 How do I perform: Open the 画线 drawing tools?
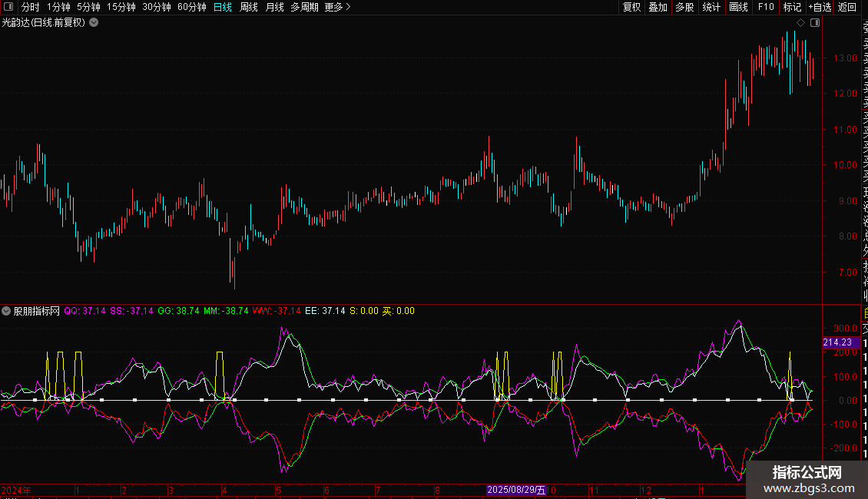pyautogui.click(x=738, y=7)
